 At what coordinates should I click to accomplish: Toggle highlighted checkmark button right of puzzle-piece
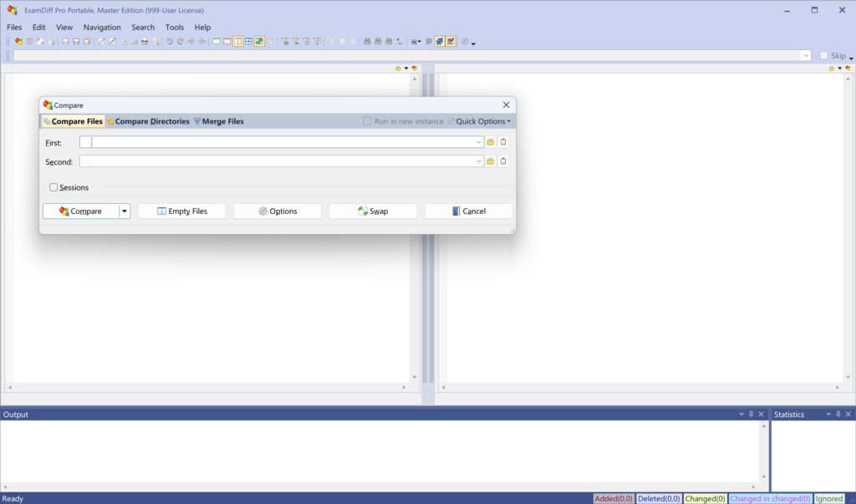(x=451, y=42)
